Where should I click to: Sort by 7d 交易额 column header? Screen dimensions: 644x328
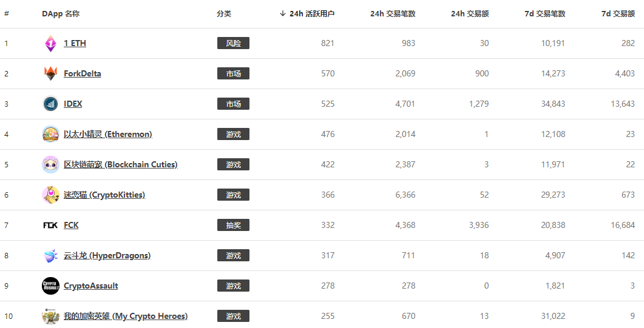pyautogui.click(x=618, y=13)
